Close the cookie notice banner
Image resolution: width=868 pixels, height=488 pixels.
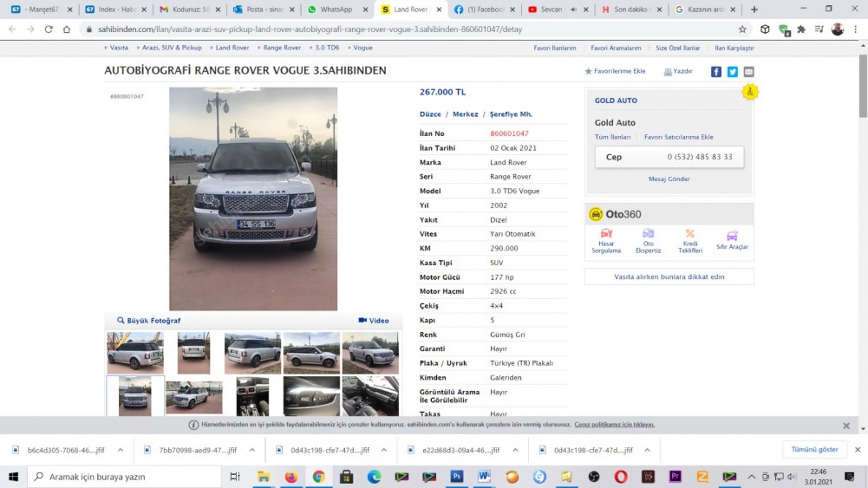tap(846, 426)
